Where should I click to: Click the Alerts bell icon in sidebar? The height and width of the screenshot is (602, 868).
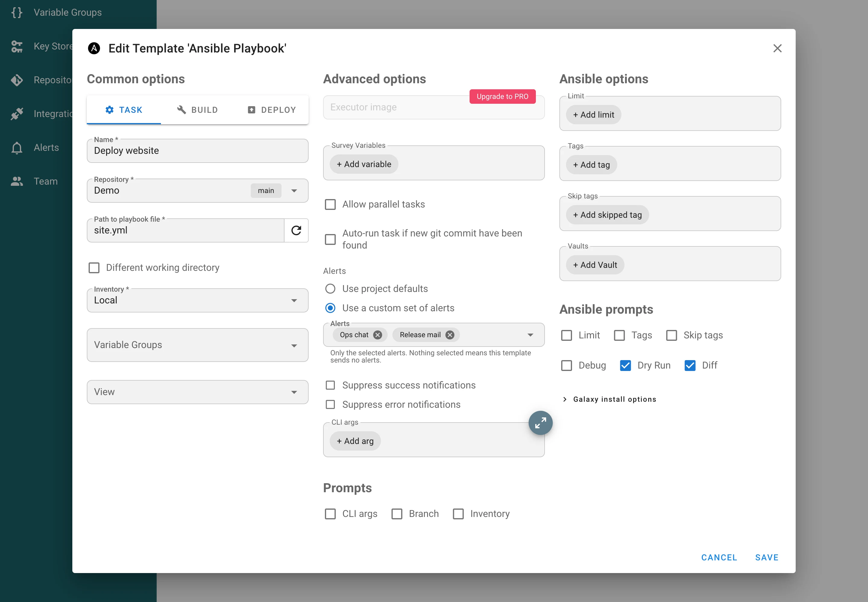click(x=17, y=147)
